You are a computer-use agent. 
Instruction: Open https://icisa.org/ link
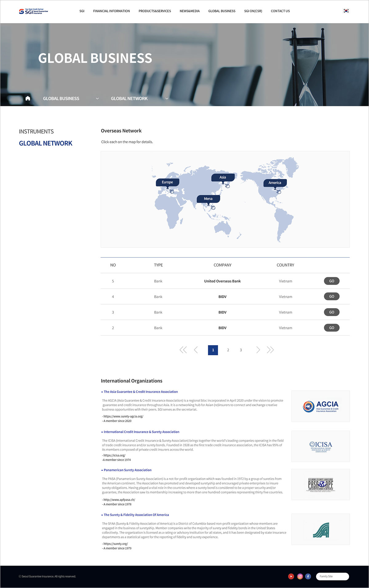tap(114, 455)
